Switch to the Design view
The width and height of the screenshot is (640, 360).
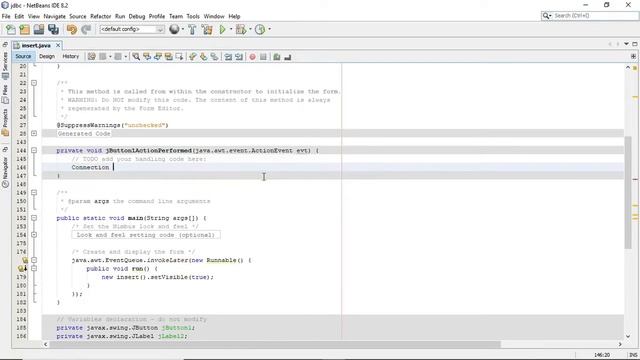tap(47, 56)
